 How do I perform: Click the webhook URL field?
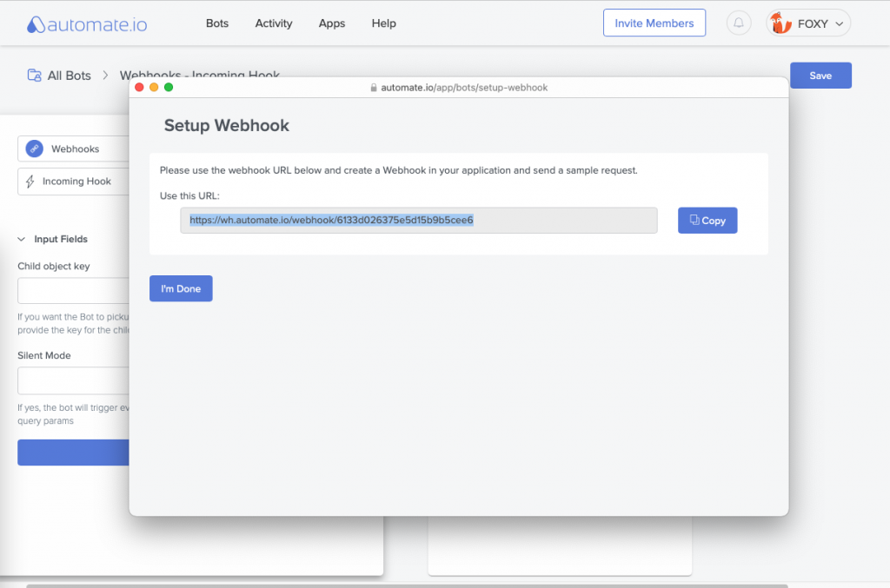419,221
